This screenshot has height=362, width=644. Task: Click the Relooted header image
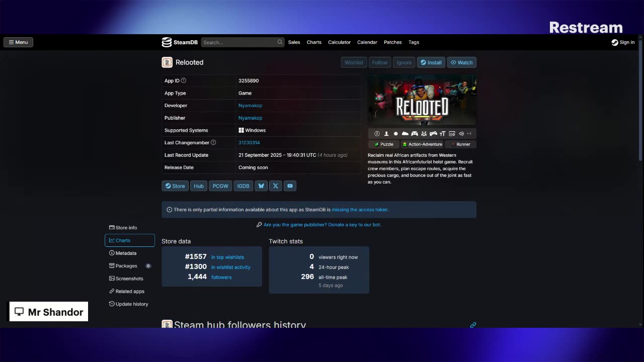pos(422,100)
